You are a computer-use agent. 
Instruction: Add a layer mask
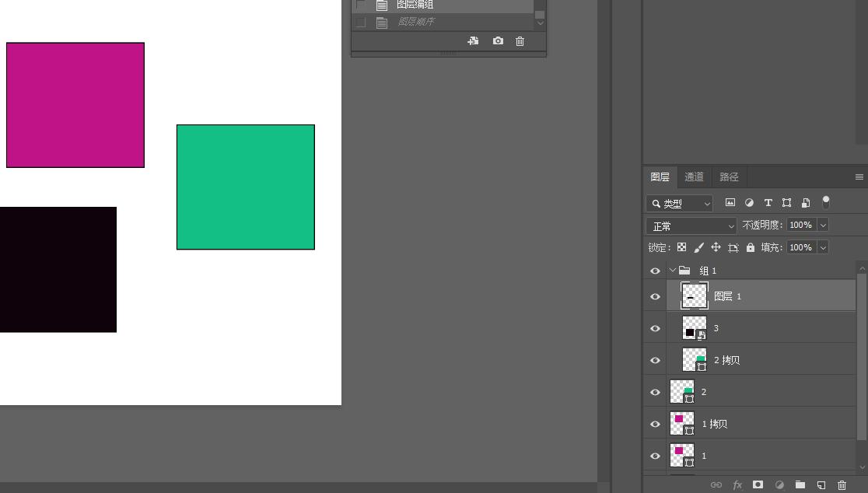(758, 485)
